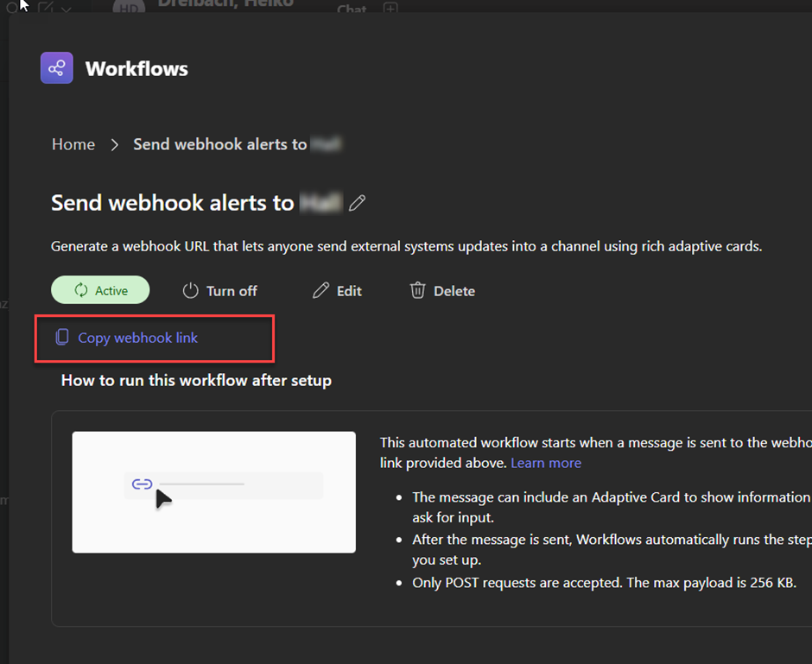The width and height of the screenshot is (812, 664).
Task: Click the compose icon in the top-left corner
Action: tap(47, 8)
